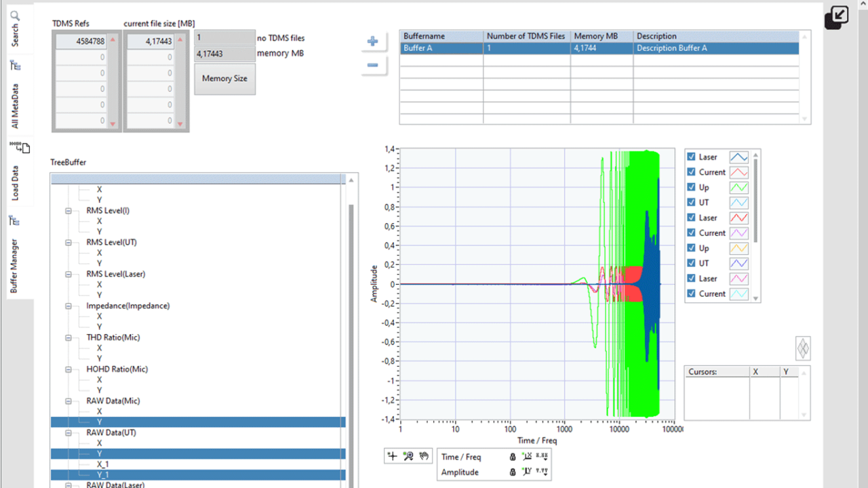Collapse the RAW Data(UT) tree node
868x488 pixels.
coord(68,433)
